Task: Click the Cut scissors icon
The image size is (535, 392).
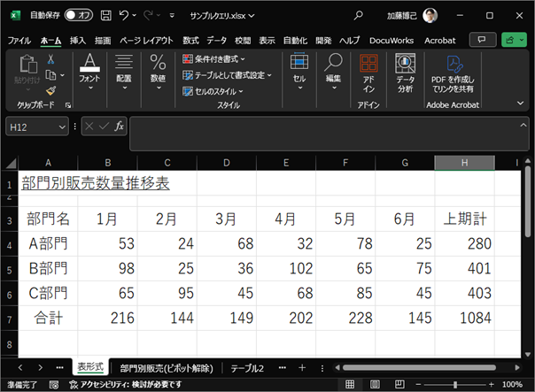Action: (50, 59)
